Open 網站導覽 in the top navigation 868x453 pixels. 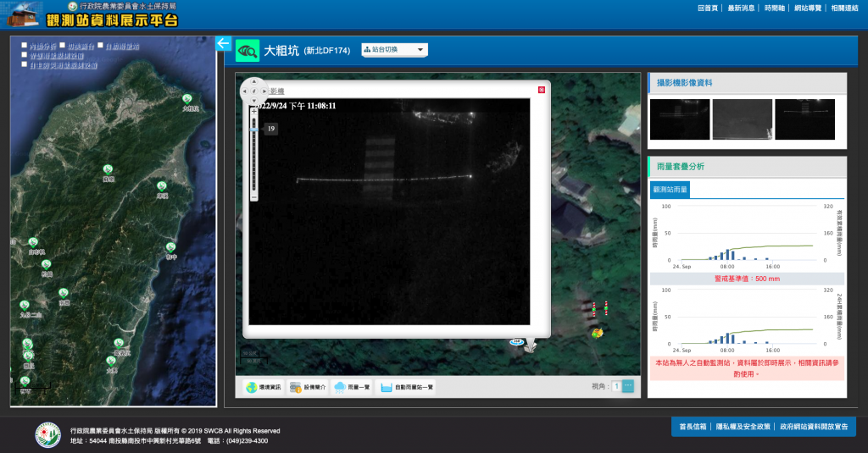(x=808, y=8)
